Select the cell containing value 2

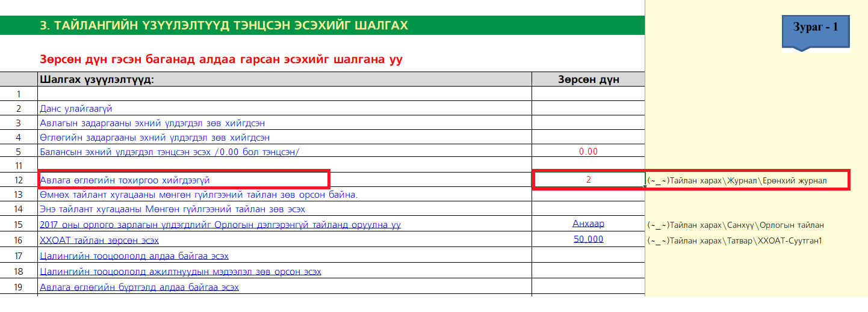click(x=588, y=179)
